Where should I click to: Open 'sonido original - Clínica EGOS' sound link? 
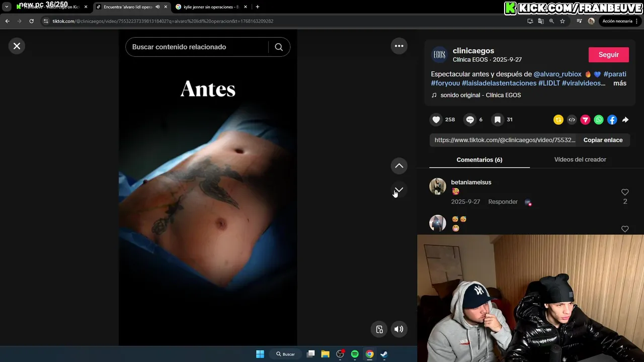click(x=480, y=95)
